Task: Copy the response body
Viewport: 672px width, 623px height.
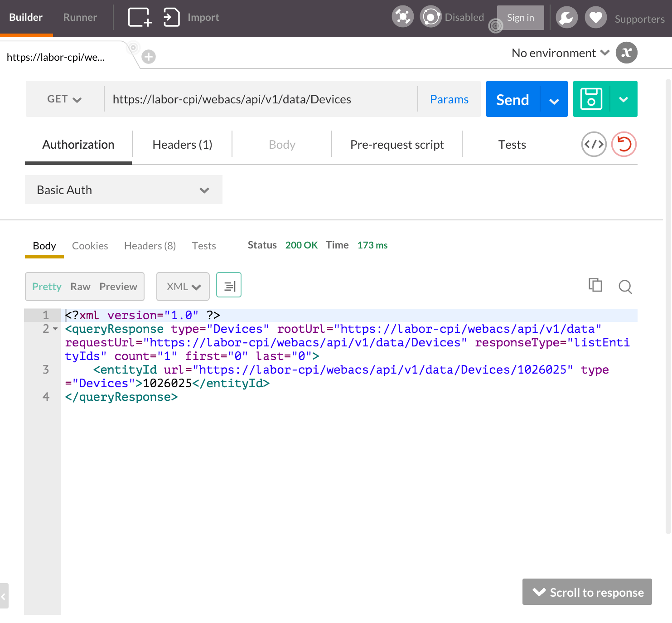Action: (595, 286)
